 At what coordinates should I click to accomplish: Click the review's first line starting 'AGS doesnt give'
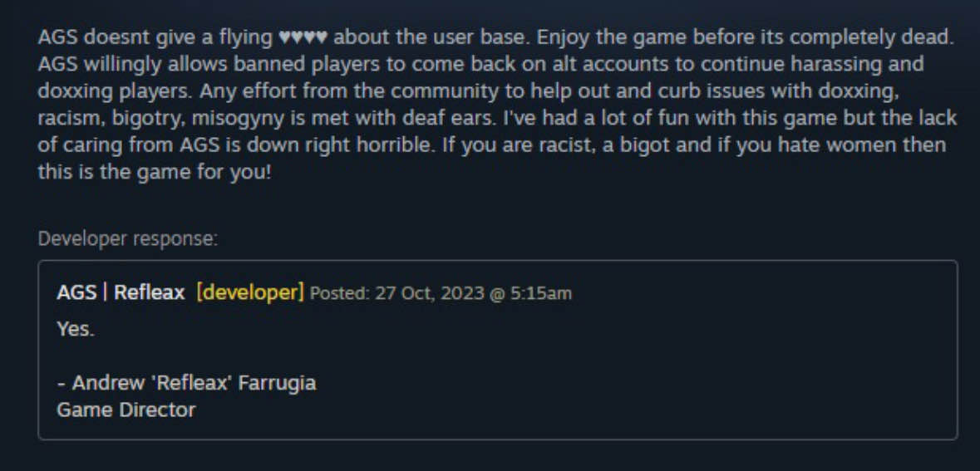(496, 37)
